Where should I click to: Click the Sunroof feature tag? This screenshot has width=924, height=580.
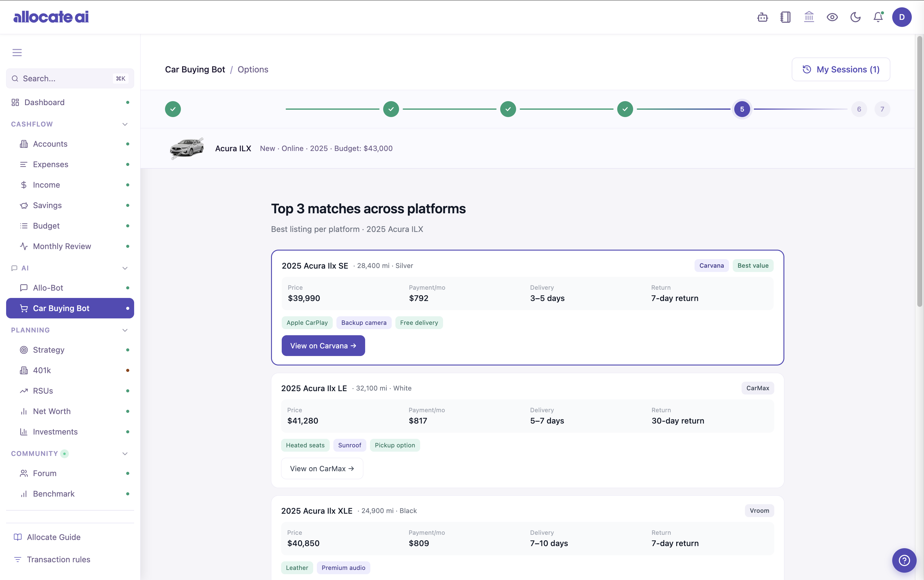pos(350,445)
